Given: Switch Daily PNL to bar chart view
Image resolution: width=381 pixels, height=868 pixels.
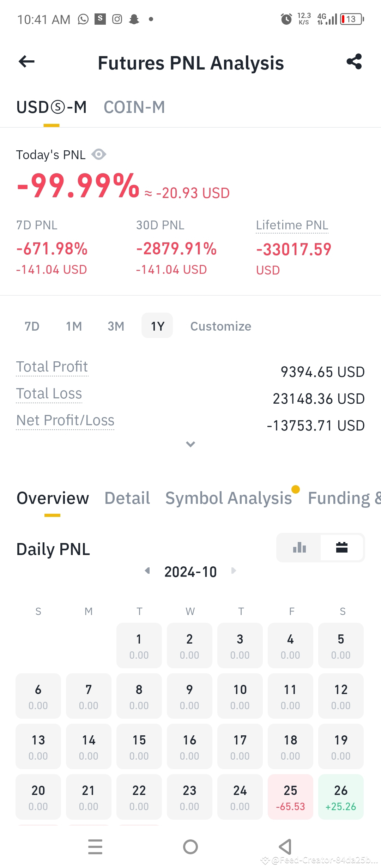Looking at the screenshot, I should coord(299,548).
